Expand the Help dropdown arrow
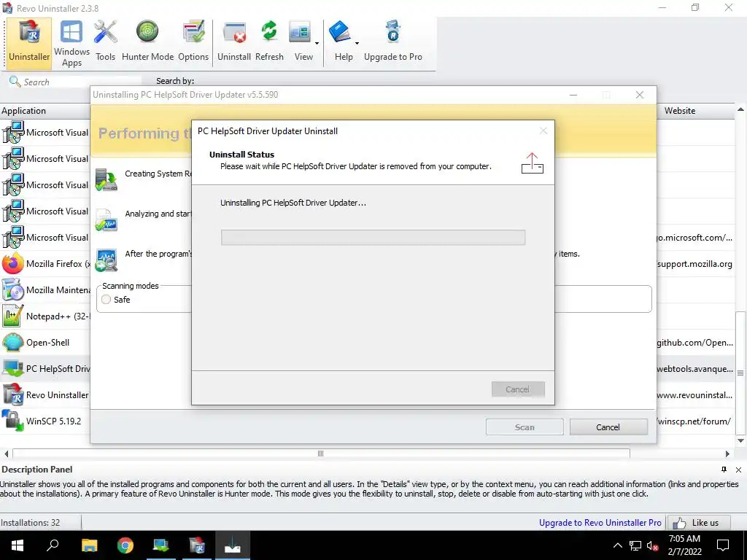The width and height of the screenshot is (747, 560). pyautogui.click(x=357, y=43)
